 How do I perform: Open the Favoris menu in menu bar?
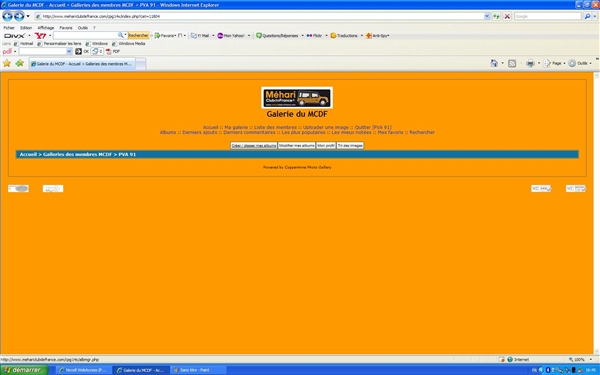[66, 28]
